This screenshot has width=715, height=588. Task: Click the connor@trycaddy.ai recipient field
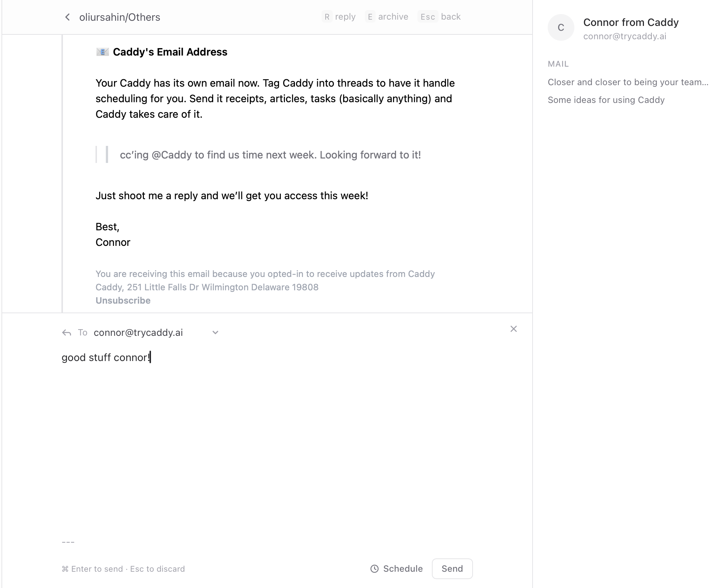tap(138, 333)
